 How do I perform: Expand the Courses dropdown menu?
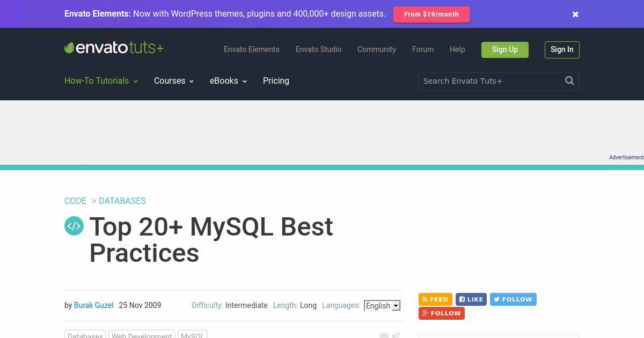pyautogui.click(x=174, y=81)
